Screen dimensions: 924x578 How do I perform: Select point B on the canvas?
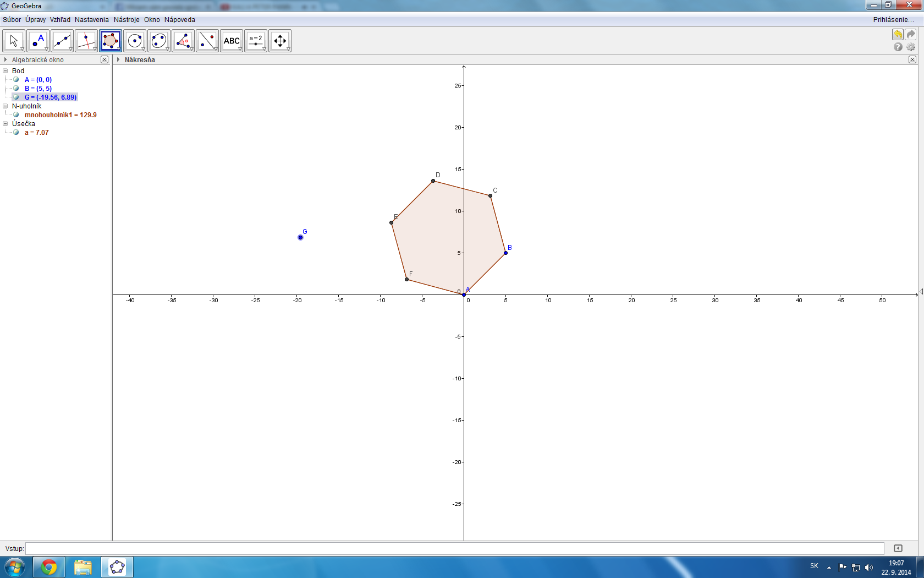pos(505,253)
